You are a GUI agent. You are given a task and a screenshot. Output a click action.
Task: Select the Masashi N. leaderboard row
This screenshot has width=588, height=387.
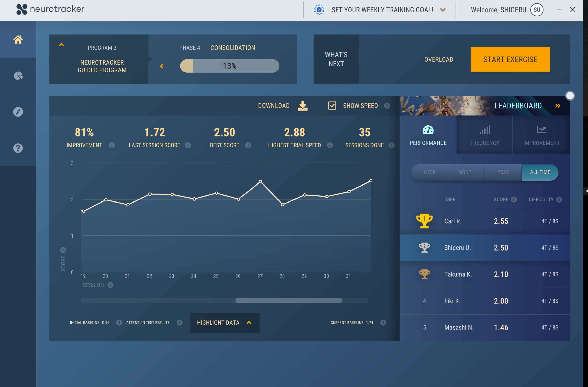click(x=484, y=327)
